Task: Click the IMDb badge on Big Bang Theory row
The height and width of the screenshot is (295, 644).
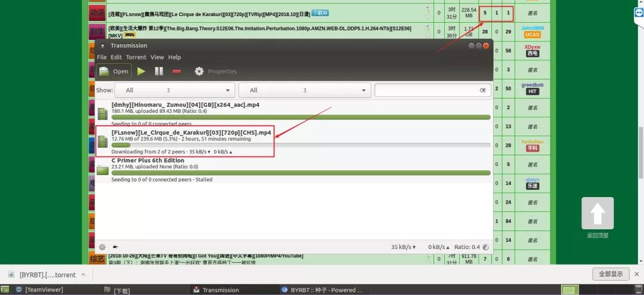Action: coord(129,35)
